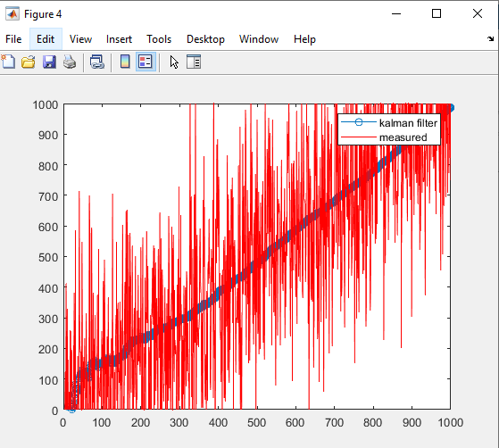Image resolution: width=499 pixels, height=448 pixels.
Task: Save the figure using the floppy disk icon
Action: [49, 62]
